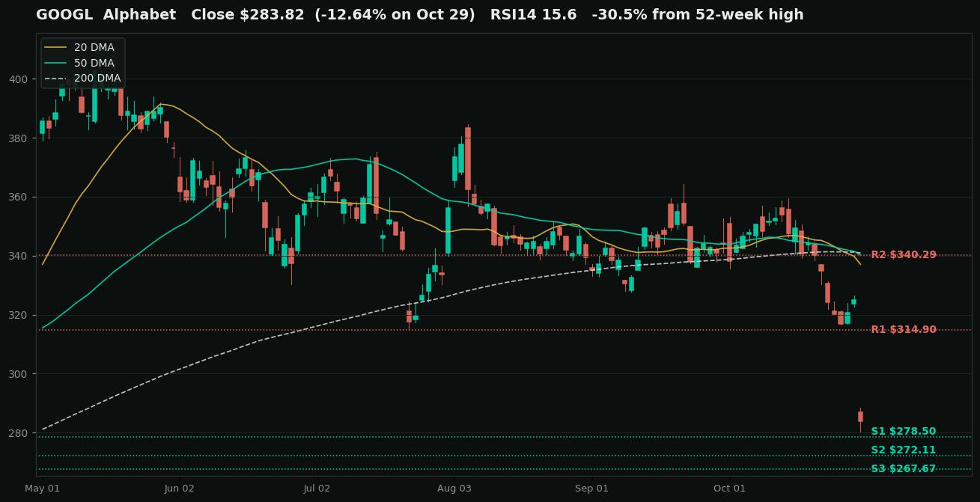The image size is (980, 502).
Task: Select the R2 $340.29 resistance label
Action: tap(904, 255)
